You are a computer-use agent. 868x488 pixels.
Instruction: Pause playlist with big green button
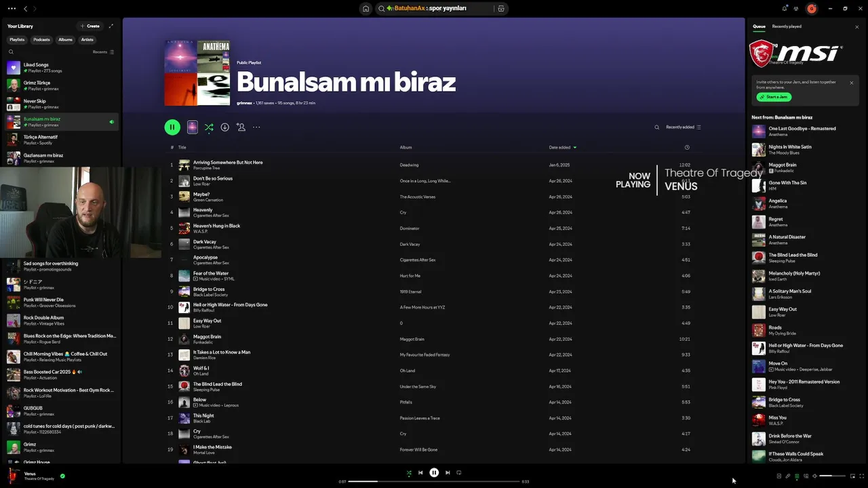172,127
